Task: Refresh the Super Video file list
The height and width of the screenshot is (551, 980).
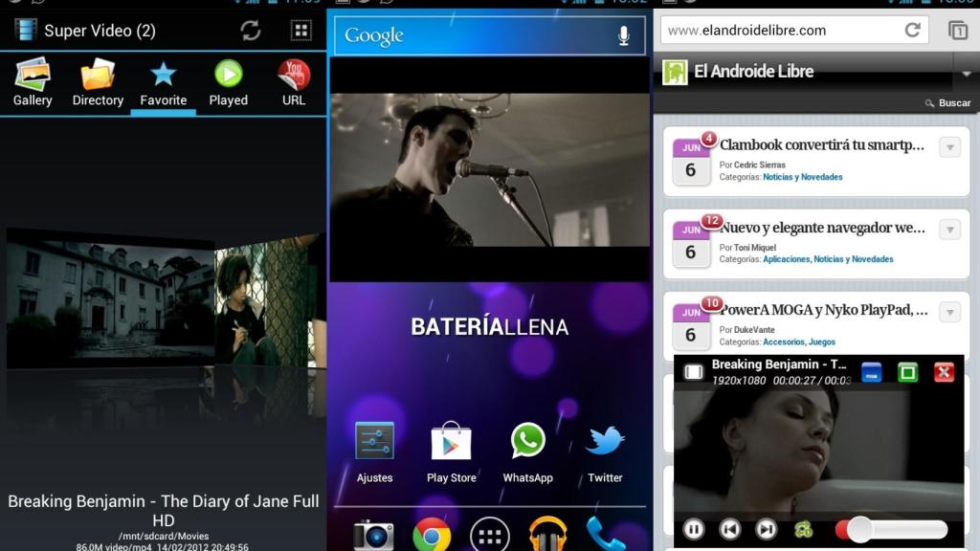Action: coord(250,30)
